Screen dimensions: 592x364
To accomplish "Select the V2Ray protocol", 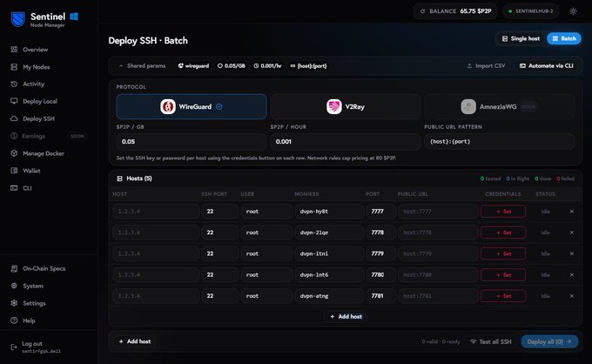I will 345,106.
